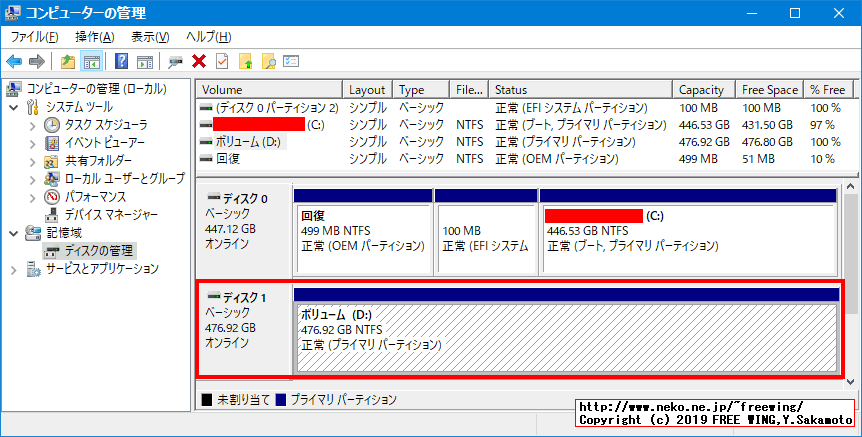The image size is (862, 437).
Task: Expand the タスク スケジューラ node
Action: 32,125
